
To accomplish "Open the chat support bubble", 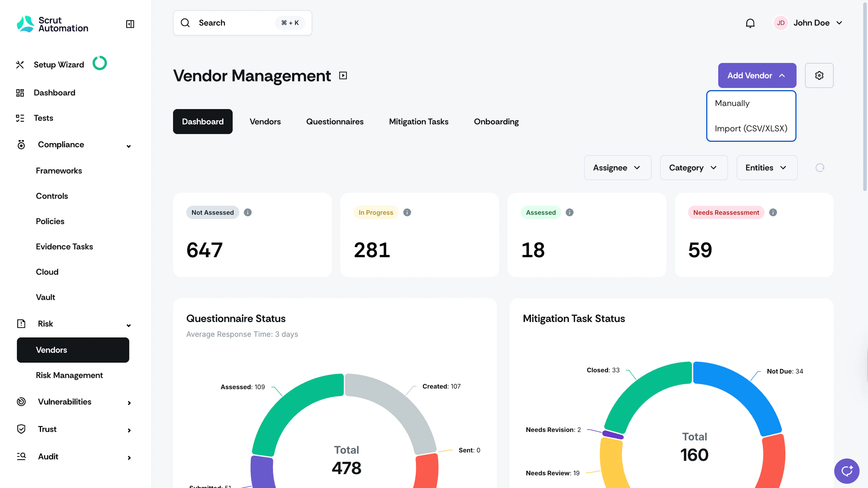I will (847, 471).
